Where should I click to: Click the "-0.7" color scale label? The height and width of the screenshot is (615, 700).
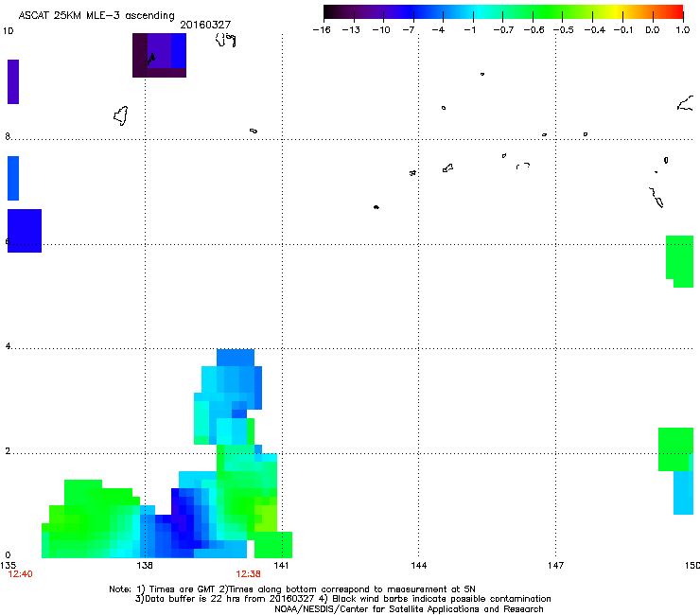tap(503, 30)
